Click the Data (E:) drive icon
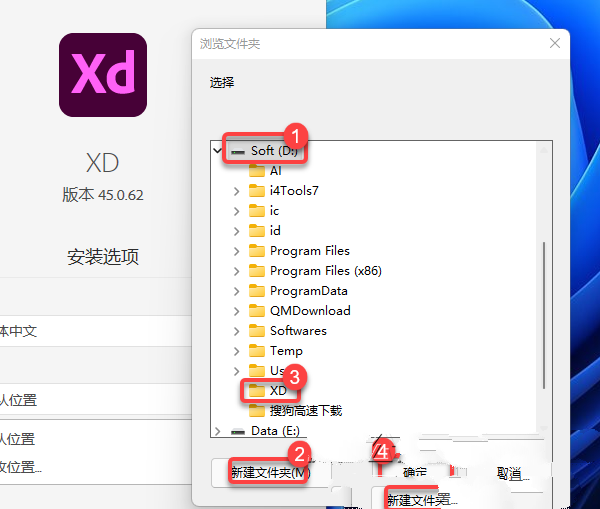The image size is (600, 509). click(x=238, y=432)
